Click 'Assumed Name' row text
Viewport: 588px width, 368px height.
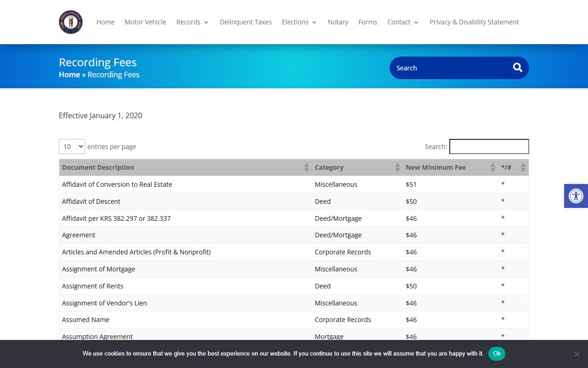click(85, 320)
